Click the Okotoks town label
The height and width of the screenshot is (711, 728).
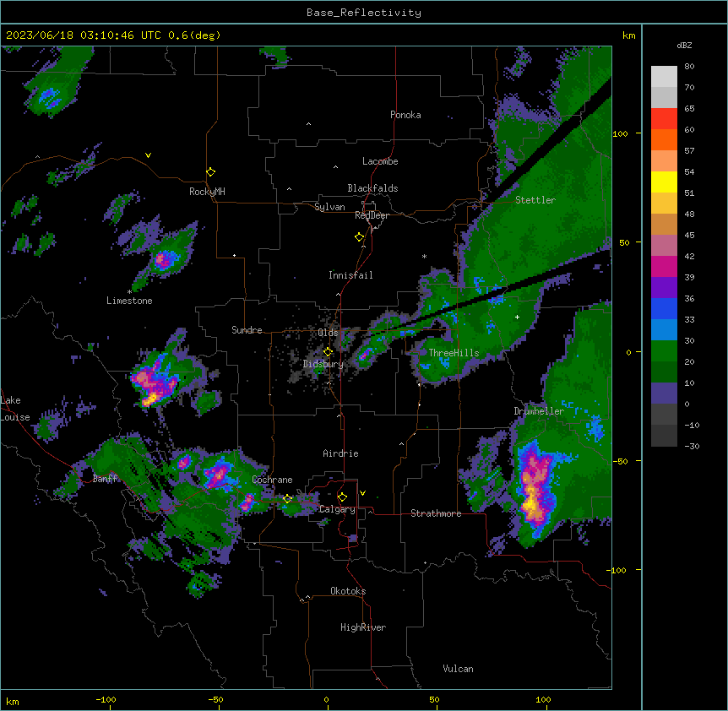pos(348,591)
